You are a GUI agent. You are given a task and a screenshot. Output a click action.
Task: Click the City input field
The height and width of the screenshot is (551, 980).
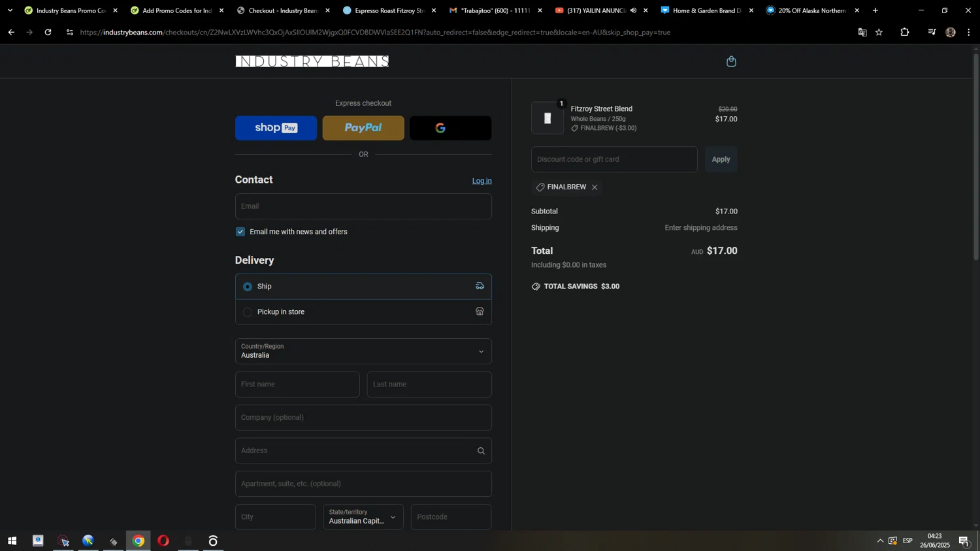[276, 517]
